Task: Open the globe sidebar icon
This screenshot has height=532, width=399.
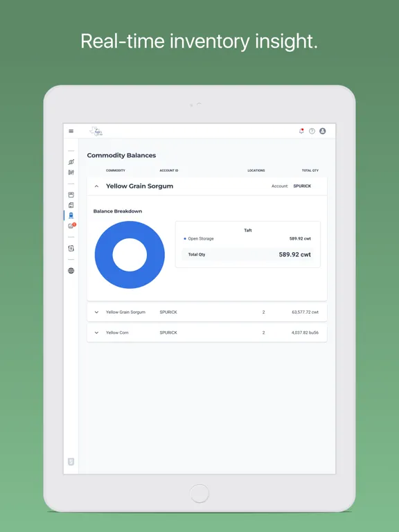Action: pyautogui.click(x=71, y=271)
